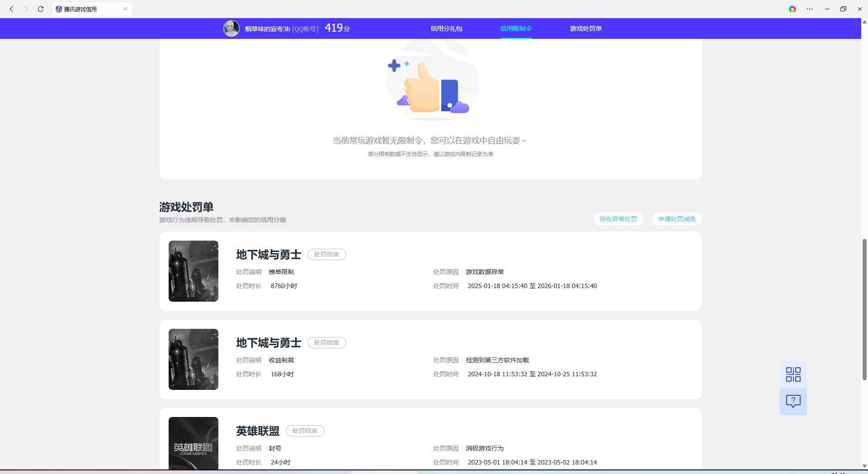Click the 英雄联盟 game cover thumbnail

coord(193,443)
